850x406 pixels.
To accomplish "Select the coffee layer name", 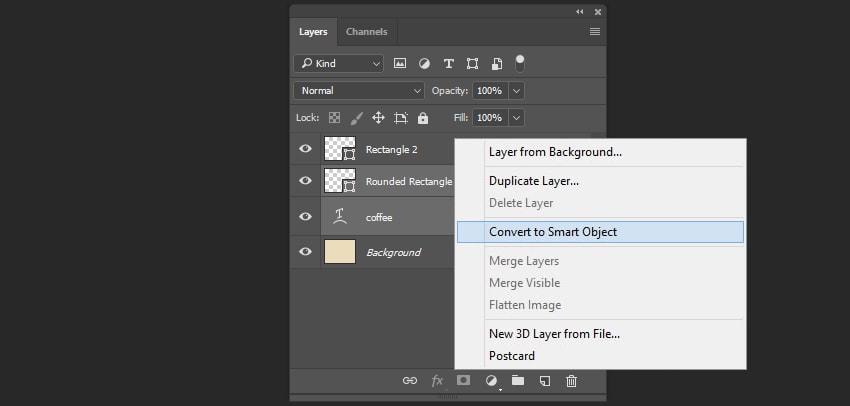I will (x=379, y=217).
